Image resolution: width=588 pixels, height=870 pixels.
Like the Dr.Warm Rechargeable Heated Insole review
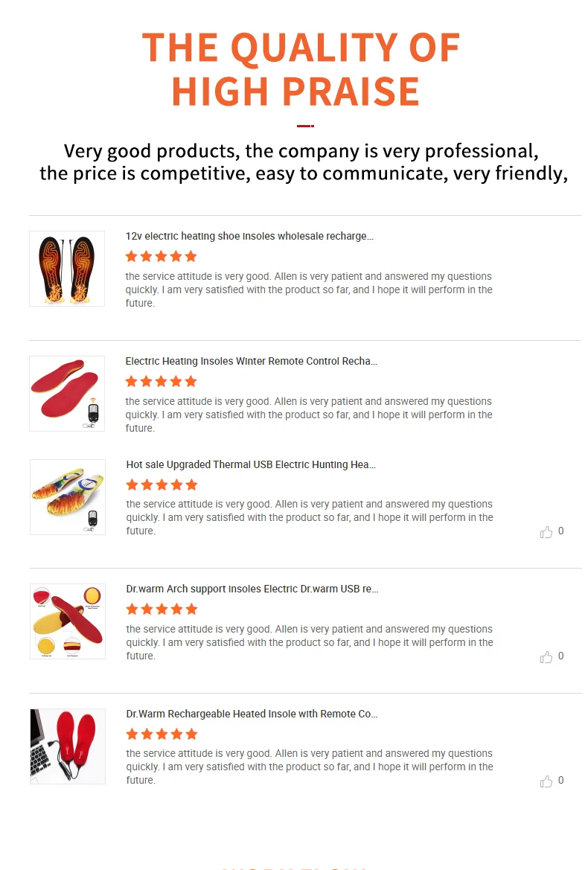click(546, 781)
